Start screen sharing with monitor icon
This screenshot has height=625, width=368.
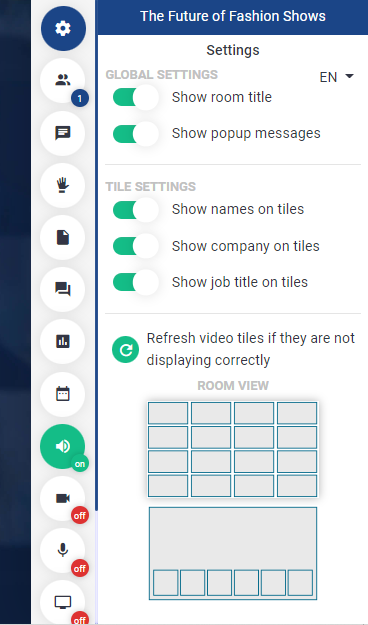point(63,602)
